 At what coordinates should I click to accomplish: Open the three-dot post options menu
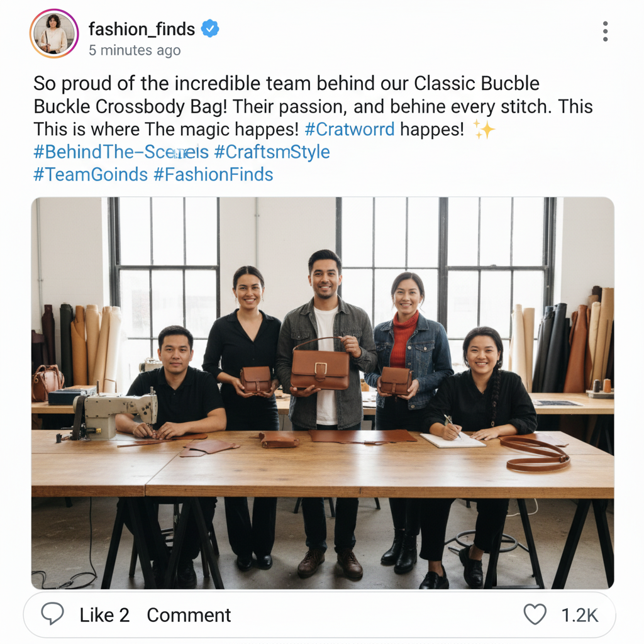pyautogui.click(x=605, y=31)
